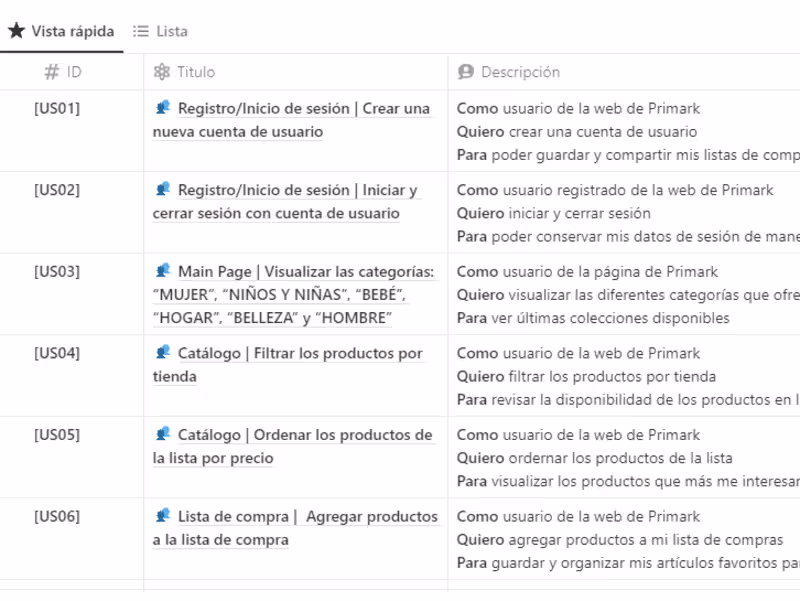Click 'Como usuario de la página de Primark'
The height and width of the screenshot is (601, 800).
587,271
